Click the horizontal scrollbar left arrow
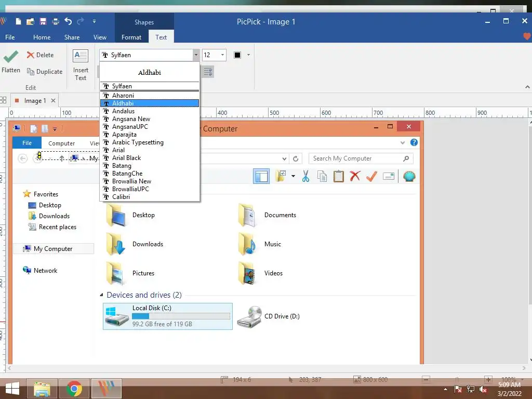Image resolution: width=532 pixels, height=399 pixels. coord(9,368)
